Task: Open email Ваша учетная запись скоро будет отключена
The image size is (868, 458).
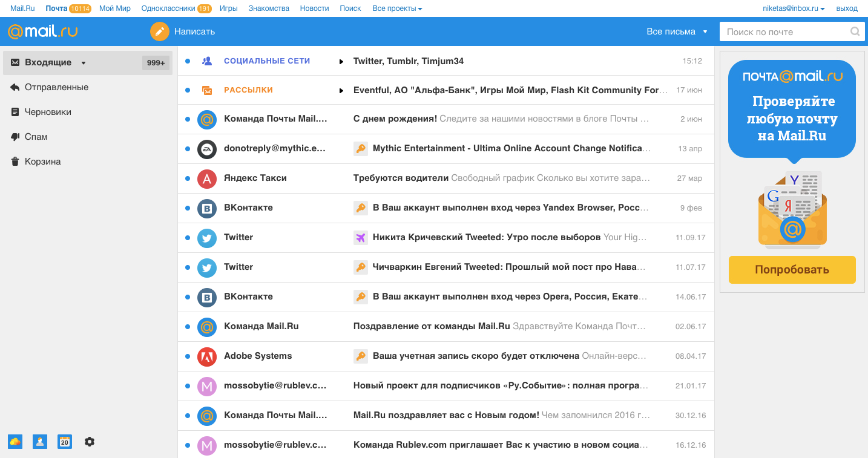Action: tap(446, 356)
